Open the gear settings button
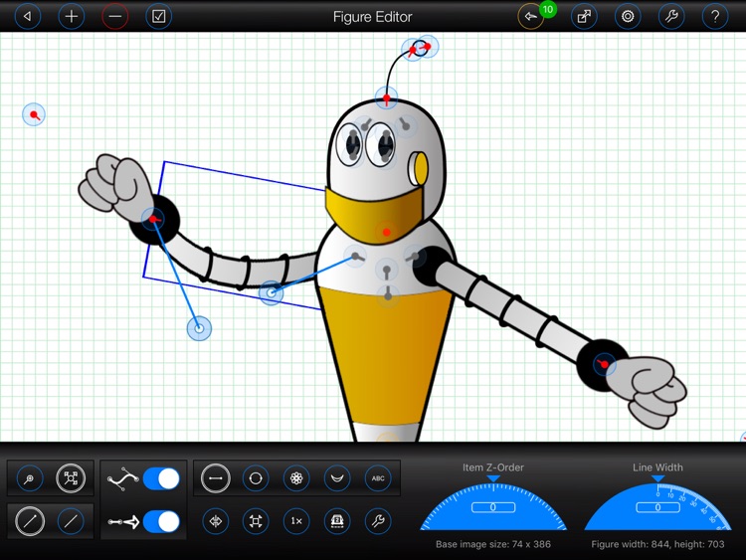The height and width of the screenshot is (560, 746). (628, 17)
